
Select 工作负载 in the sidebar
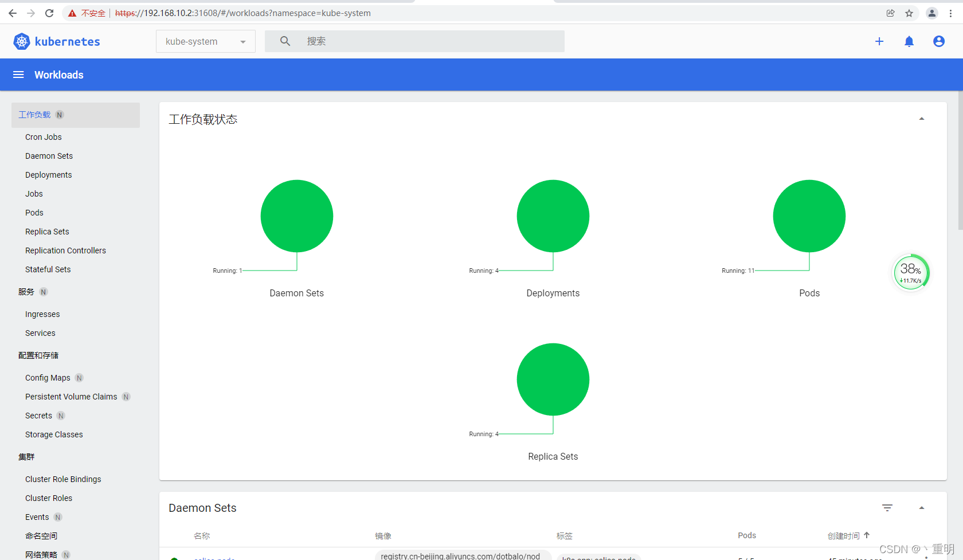click(76, 115)
